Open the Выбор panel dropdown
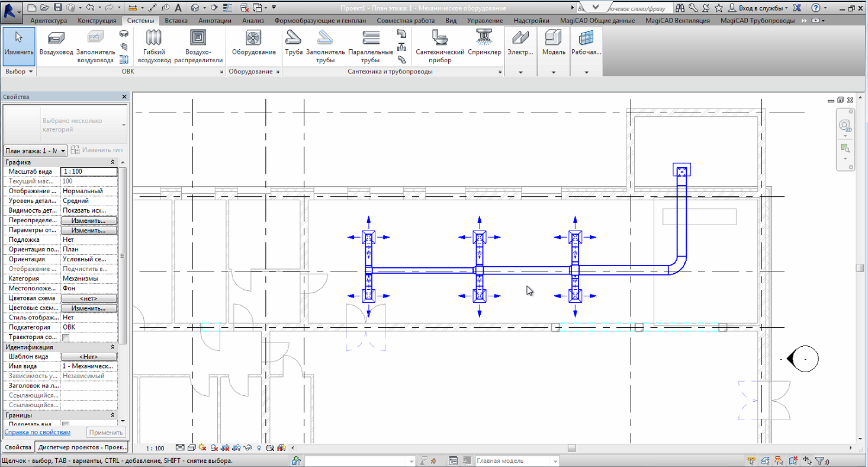Image resolution: width=868 pixels, height=467 pixels. pyautogui.click(x=19, y=72)
